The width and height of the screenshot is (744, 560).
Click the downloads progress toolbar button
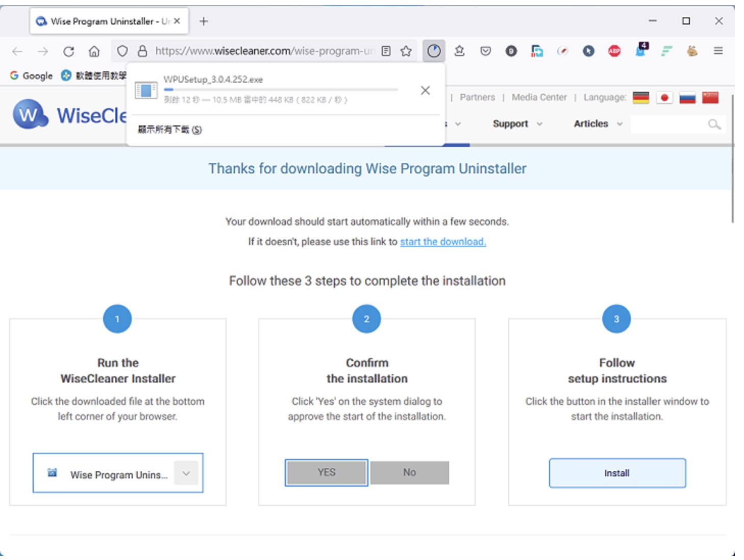(434, 51)
